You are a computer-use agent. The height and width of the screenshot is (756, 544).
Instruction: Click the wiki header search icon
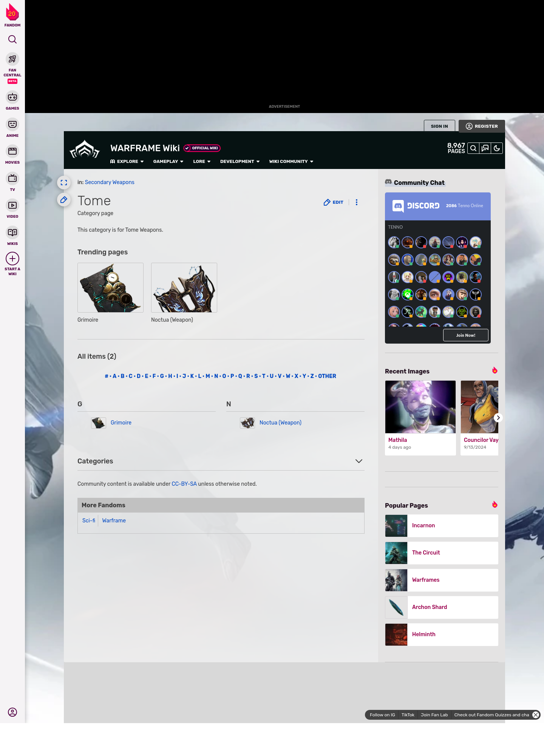tap(473, 148)
